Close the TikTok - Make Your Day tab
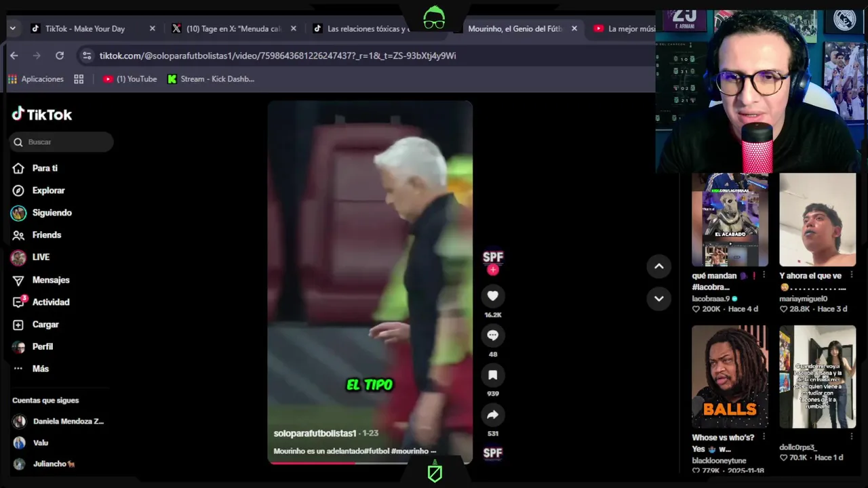 (152, 28)
